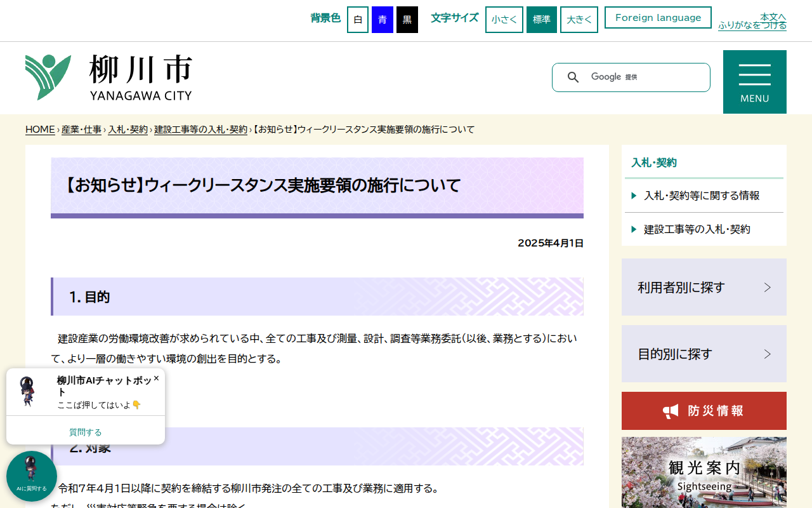
Task: Click the Yanagawa City logo
Action: click(x=108, y=77)
